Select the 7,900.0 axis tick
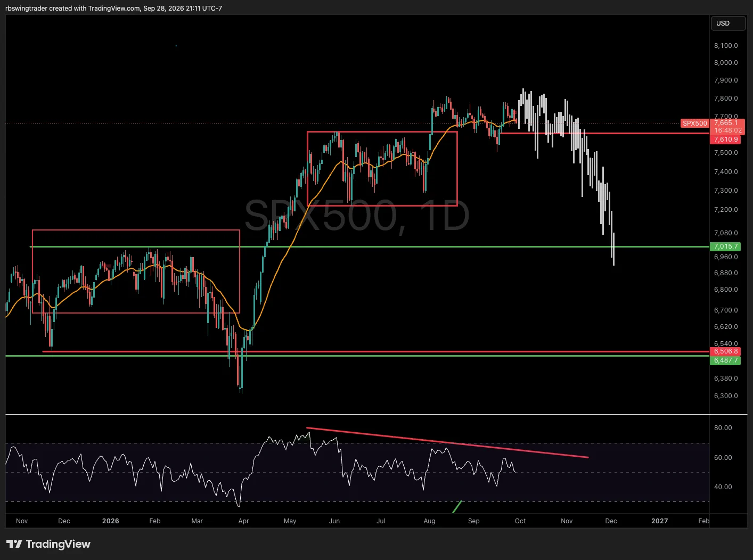This screenshot has width=753, height=560. tap(726, 80)
